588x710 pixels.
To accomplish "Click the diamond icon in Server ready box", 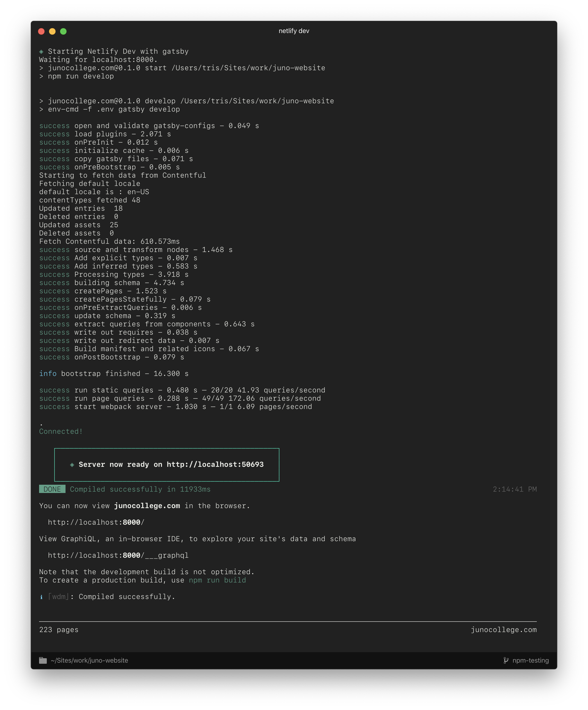I will (x=72, y=465).
